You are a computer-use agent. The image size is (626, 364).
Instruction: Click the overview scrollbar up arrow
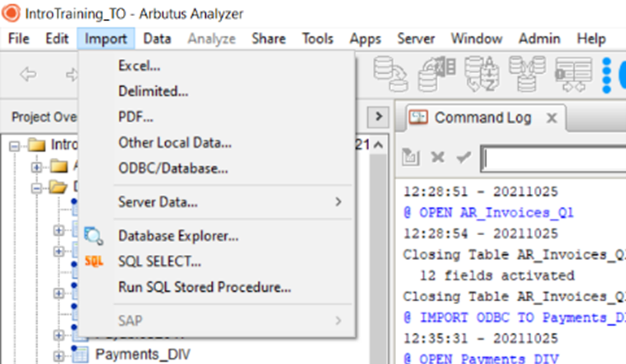click(379, 145)
